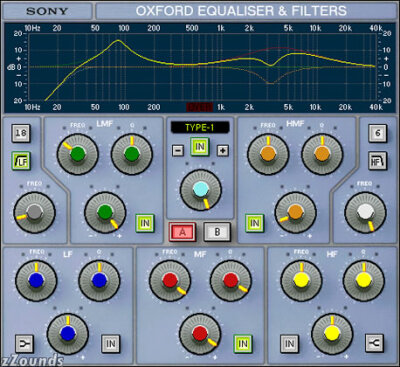The height and width of the screenshot is (367, 400).
Task: Click the SONY logo
Action: pos(46,11)
